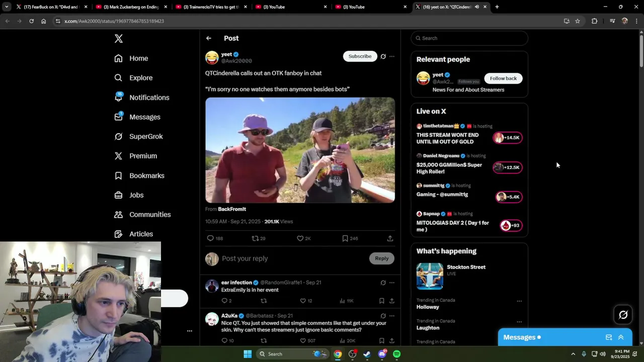This screenshot has width=644, height=362.
Task: Open ear infection's profile avatar
Action: (212, 286)
